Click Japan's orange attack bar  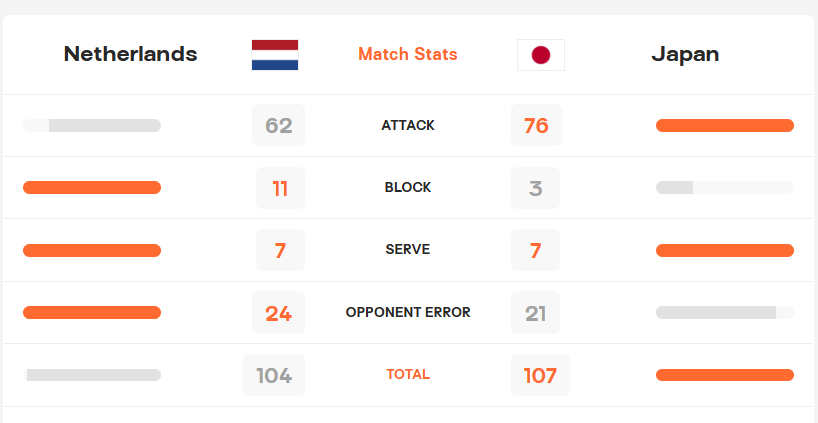tap(725, 125)
